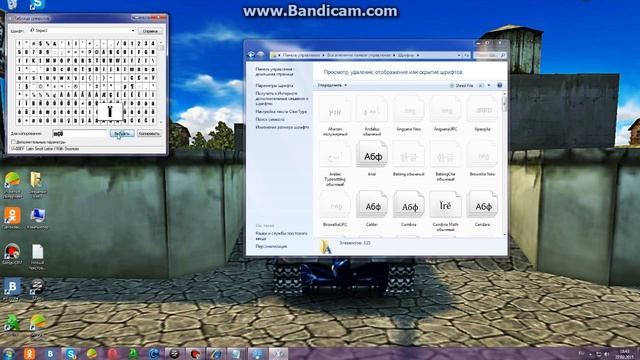640x360 pixels.
Task: Select the Aparajita font thumbnail
Action: (x=482, y=109)
